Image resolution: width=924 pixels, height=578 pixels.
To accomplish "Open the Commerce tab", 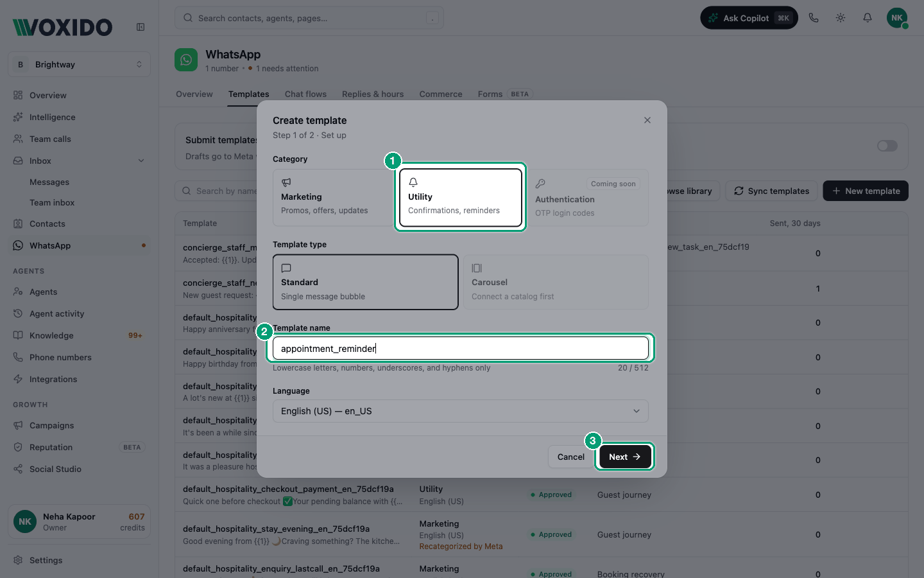I will [x=441, y=94].
